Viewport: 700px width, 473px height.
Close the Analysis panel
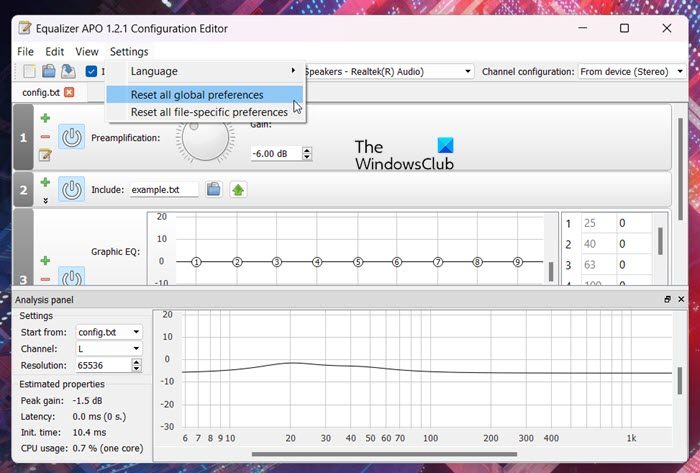tap(681, 299)
